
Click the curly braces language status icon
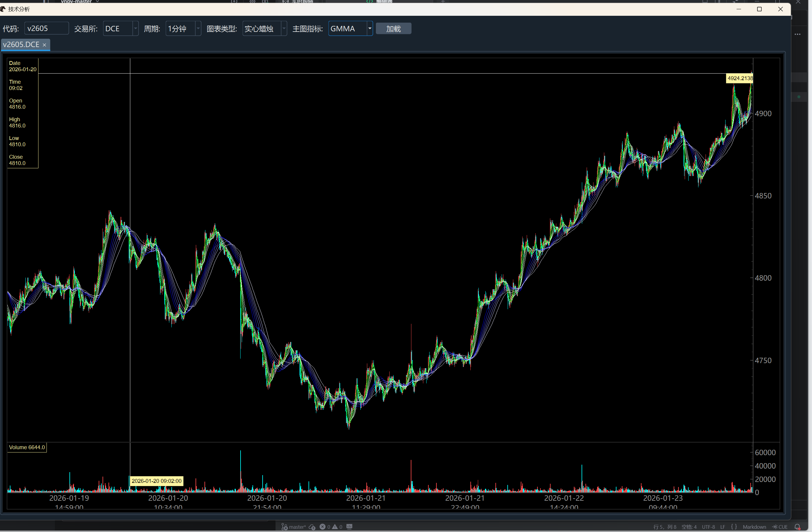pyautogui.click(x=734, y=527)
